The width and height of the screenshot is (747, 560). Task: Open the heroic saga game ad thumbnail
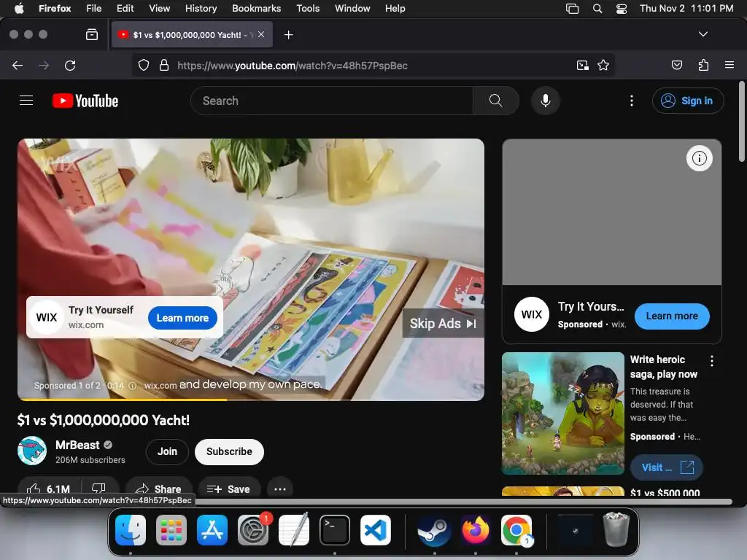(562, 413)
